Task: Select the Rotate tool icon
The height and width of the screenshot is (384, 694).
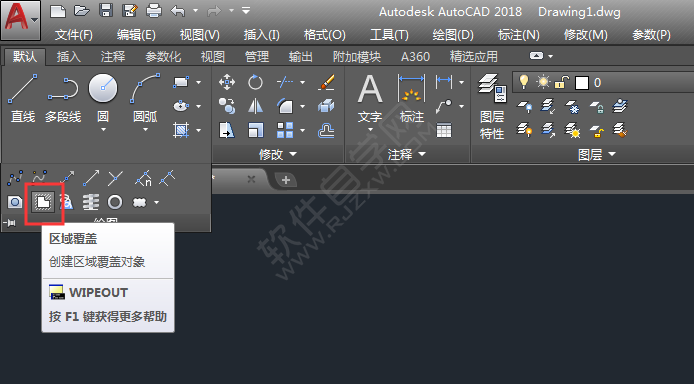Action: (x=255, y=82)
